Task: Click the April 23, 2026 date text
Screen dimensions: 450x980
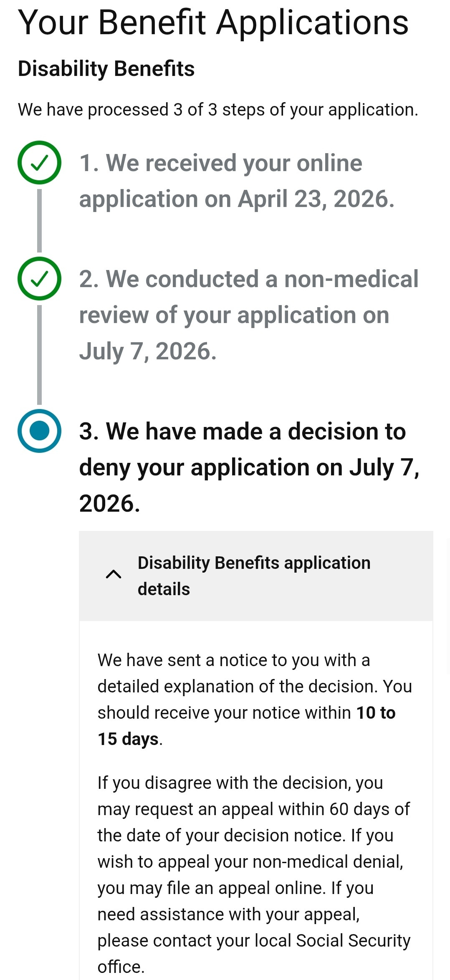Action: tap(316, 199)
